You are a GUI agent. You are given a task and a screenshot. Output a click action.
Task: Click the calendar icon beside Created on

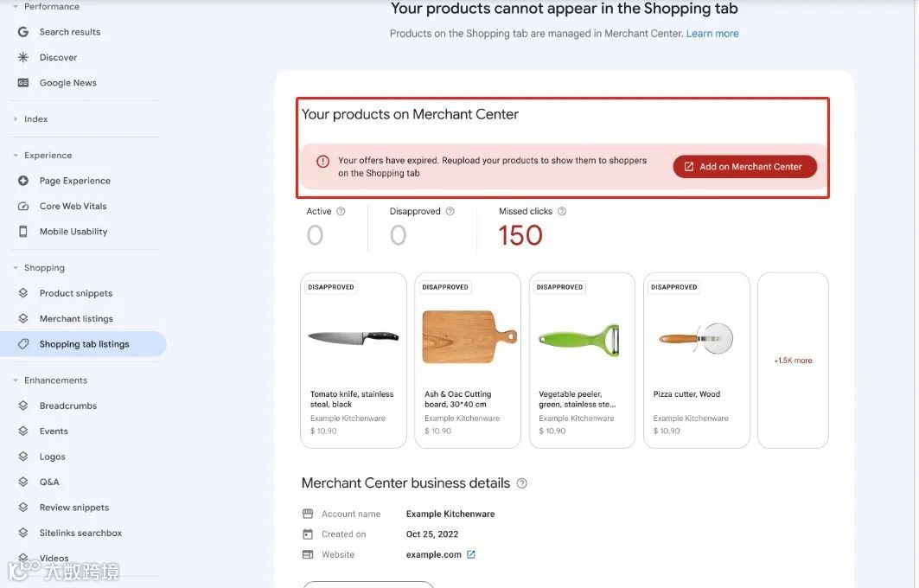pos(308,534)
